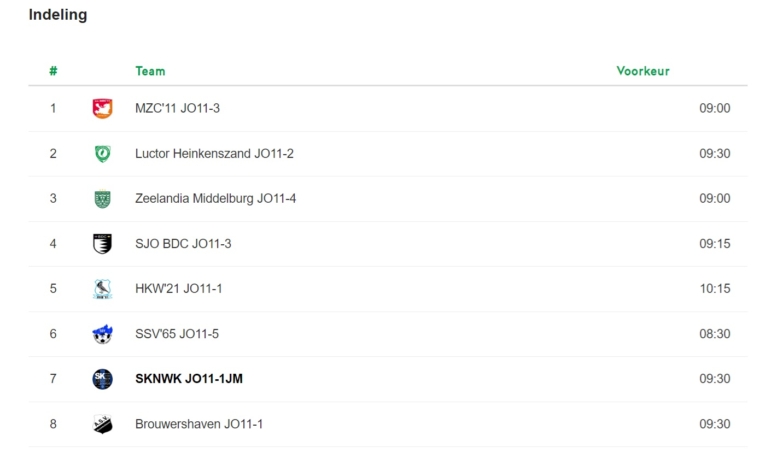
Task: Open Luctor Heinkenszand JO11-2 team page
Action: coord(215,154)
